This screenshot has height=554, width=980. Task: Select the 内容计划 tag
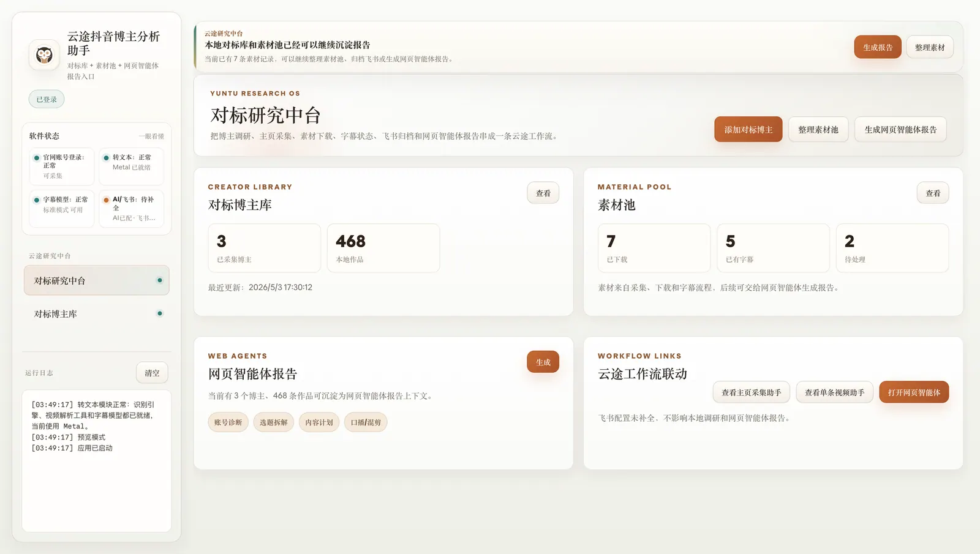coord(319,422)
